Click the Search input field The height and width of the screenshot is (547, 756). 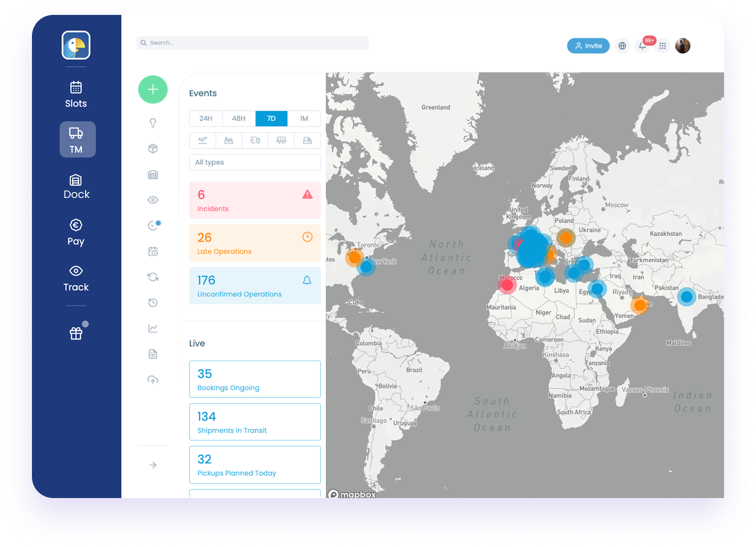click(x=253, y=43)
